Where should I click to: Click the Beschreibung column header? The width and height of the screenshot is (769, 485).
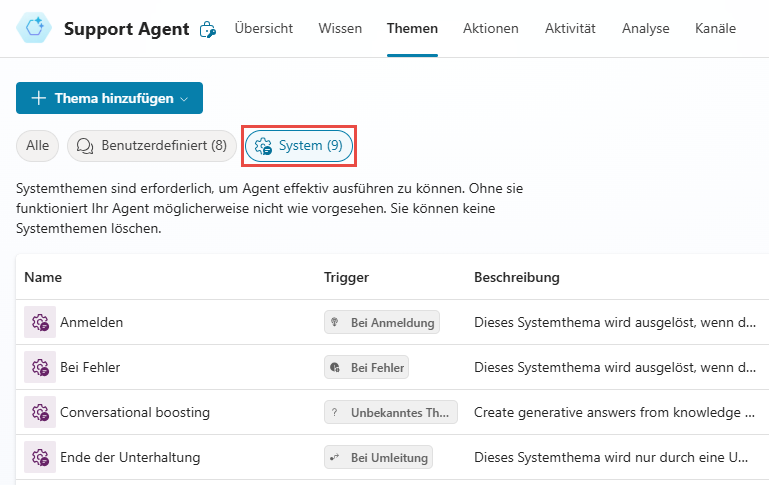[x=516, y=277]
